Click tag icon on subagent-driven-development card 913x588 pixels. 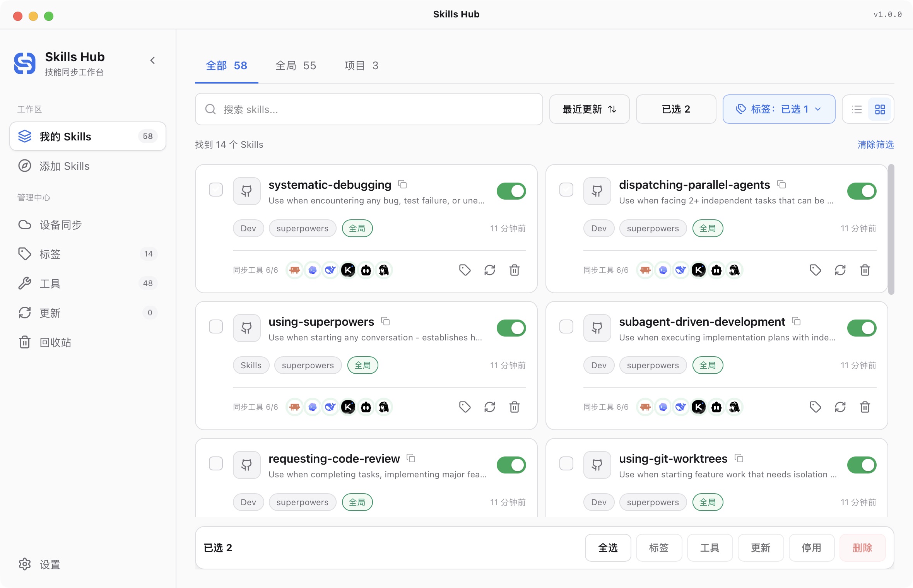(x=815, y=407)
